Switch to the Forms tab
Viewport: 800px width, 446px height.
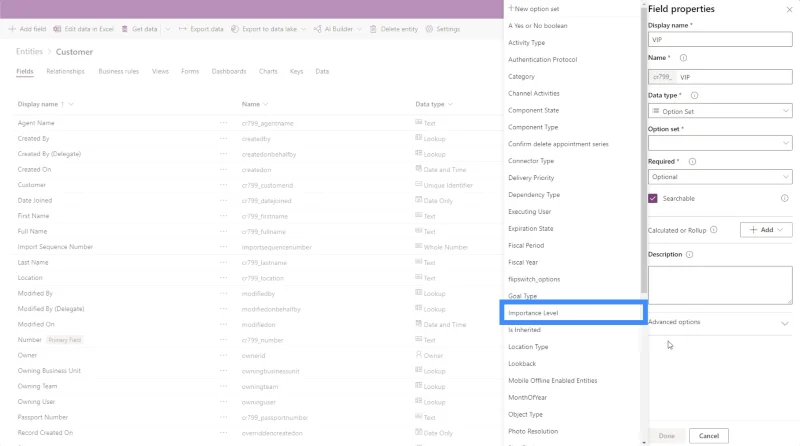[x=190, y=71]
